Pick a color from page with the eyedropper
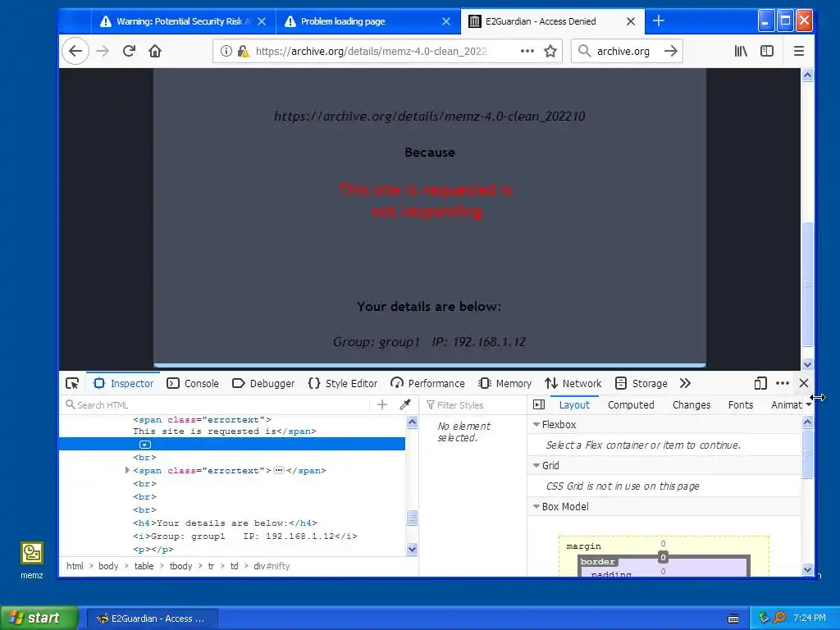Screen dimensions: 840x630 pyautogui.click(x=405, y=405)
